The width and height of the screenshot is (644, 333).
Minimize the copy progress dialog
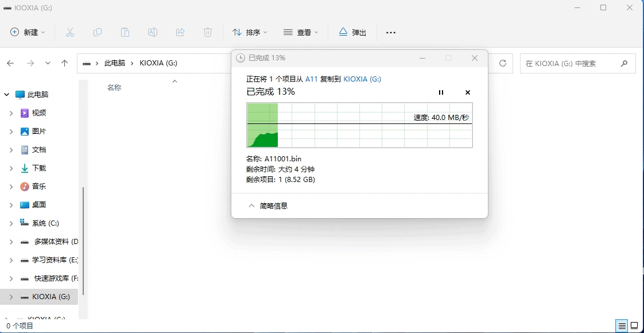[422, 58]
